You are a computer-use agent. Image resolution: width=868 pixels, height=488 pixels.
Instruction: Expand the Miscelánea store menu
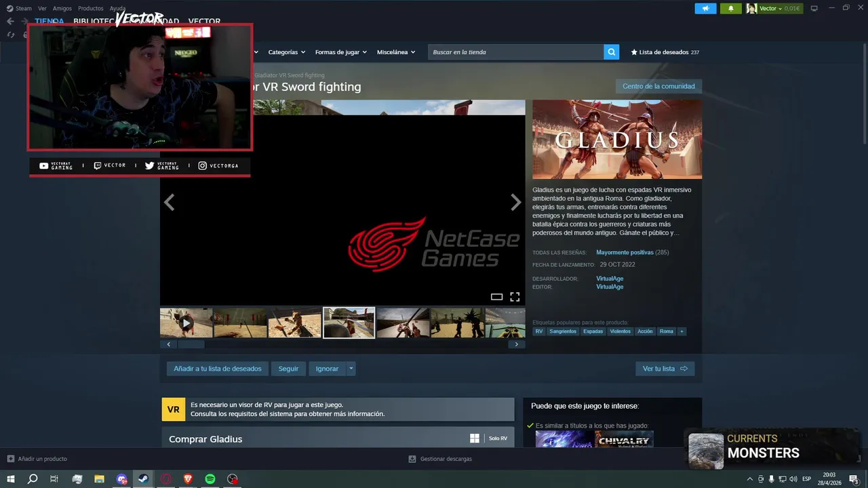(396, 52)
